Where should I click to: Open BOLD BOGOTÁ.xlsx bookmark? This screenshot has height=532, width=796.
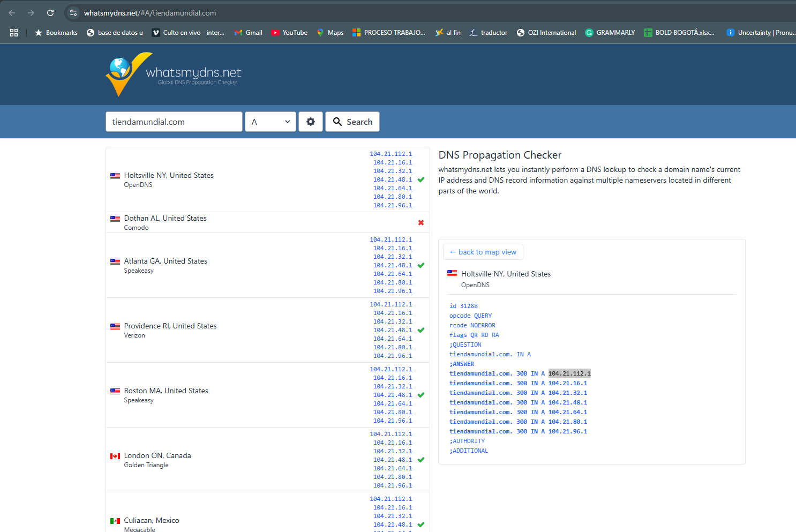pyautogui.click(x=679, y=33)
